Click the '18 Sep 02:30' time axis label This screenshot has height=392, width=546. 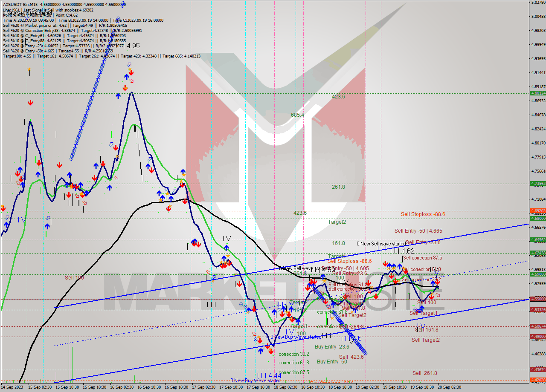coord(286,387)
